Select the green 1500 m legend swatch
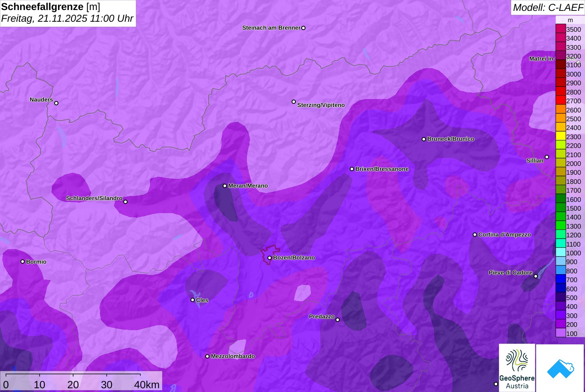Screen dimensions: 585x392 click(x=561, y=208)
